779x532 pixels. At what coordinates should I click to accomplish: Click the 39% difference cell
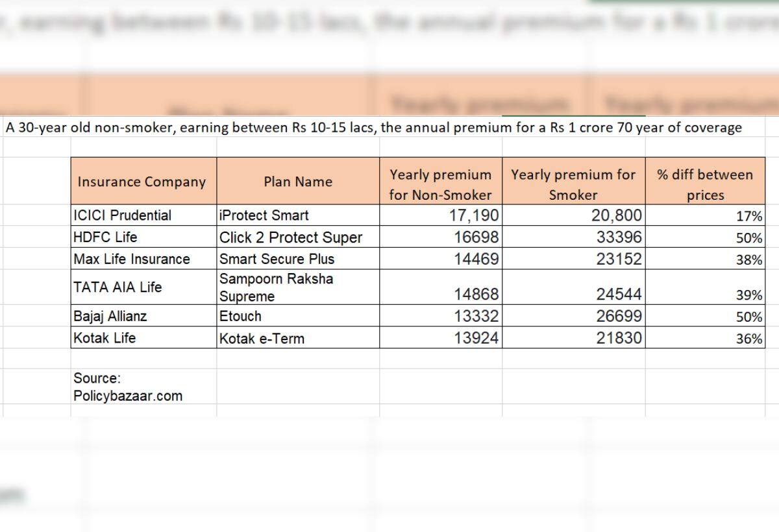705,287
